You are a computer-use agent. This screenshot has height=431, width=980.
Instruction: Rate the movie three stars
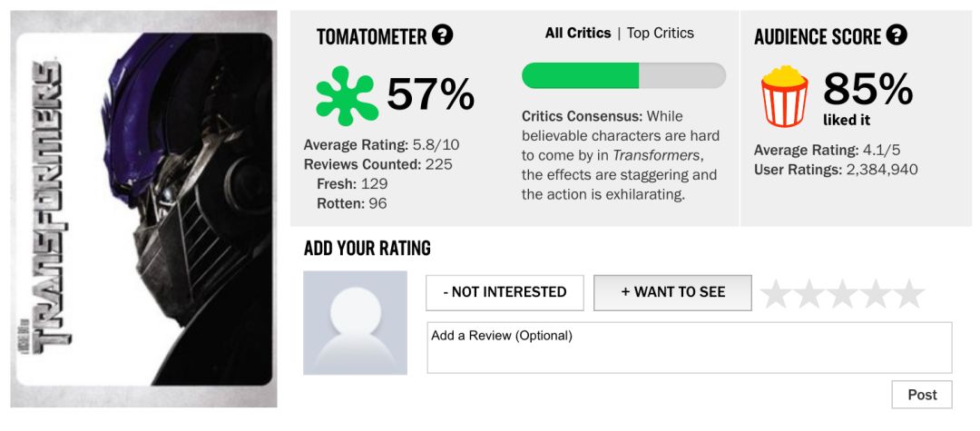[842, 294]
